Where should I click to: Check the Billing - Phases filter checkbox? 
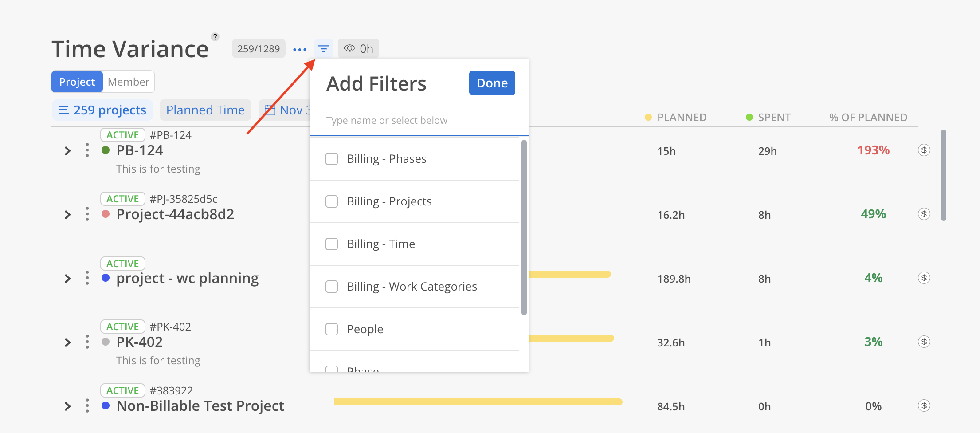[x=332, y=159]
